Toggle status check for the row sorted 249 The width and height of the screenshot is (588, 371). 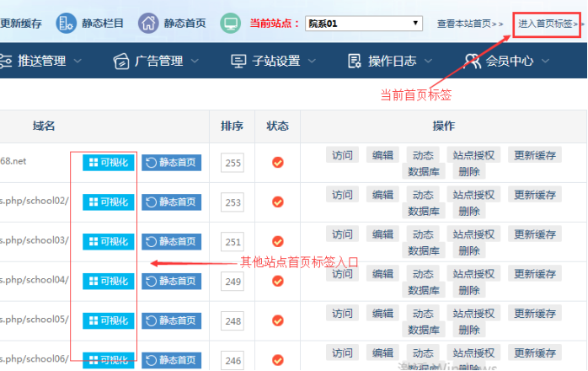pyautogui.click(x=277, y=282)
